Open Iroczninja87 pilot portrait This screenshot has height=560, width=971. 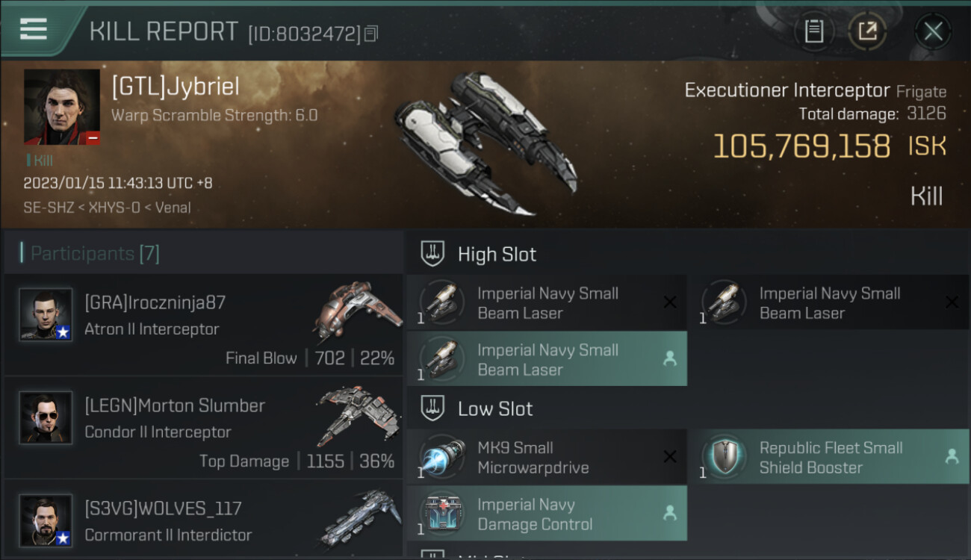46,315
